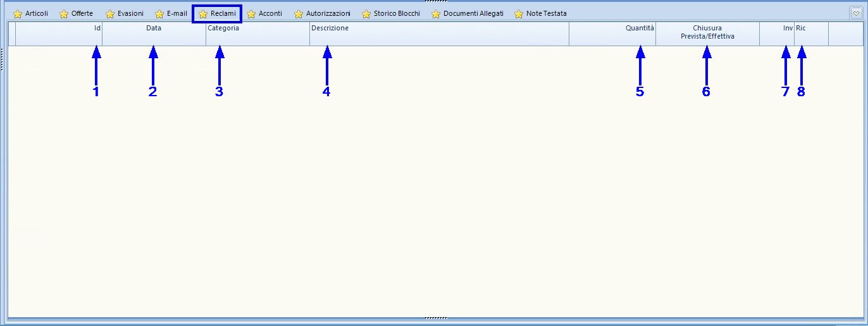Screen dimensions: 868x326
Task: Click the Documenti Allegati star icon
Action: (436, 14)
